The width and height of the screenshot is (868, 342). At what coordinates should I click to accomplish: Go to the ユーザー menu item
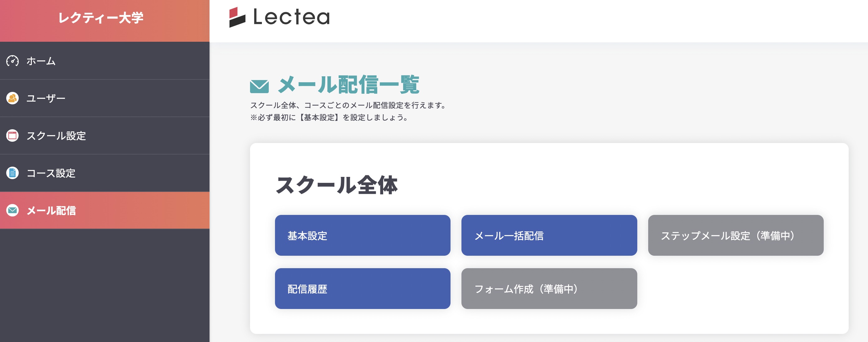46,98
